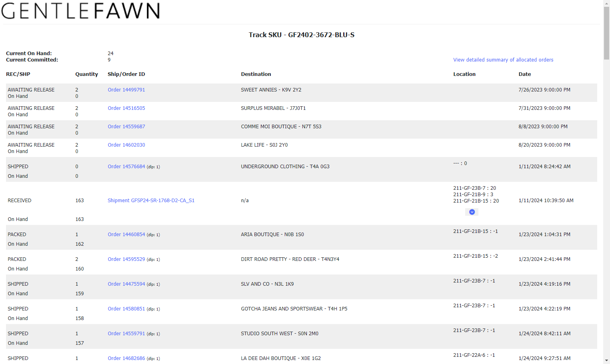Select 'LAKE LIFE - S0J 2Y0' destination
The width and height of the screenshot is (610, 364).
click(x=264, y=145)
